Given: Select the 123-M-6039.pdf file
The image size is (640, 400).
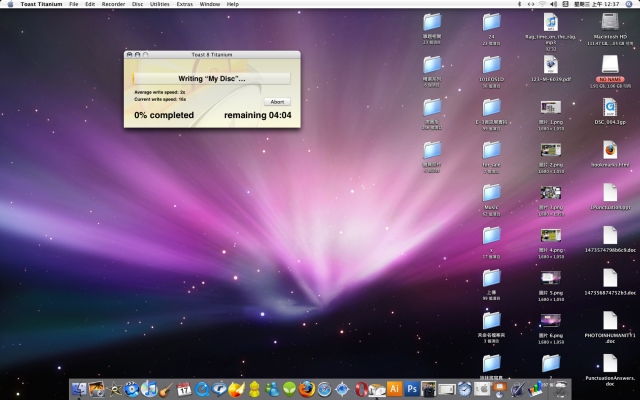Looking at the screenshot, I should (x=551, y=65).
